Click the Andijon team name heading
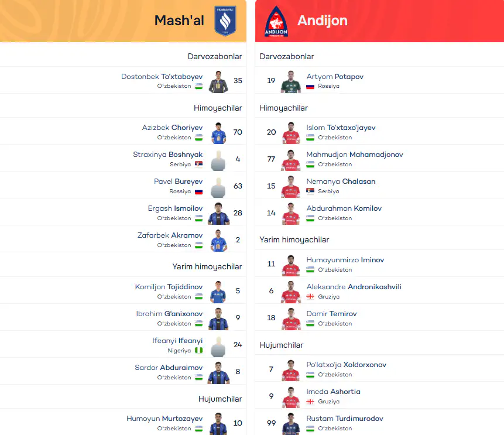The image size is (504, 435). point(323,20)
